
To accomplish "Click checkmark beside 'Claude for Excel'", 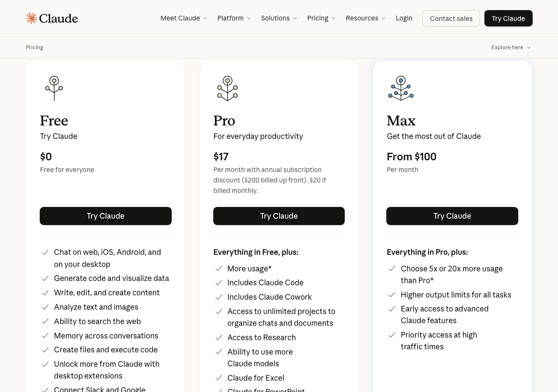I will click(x=218, y=378).
